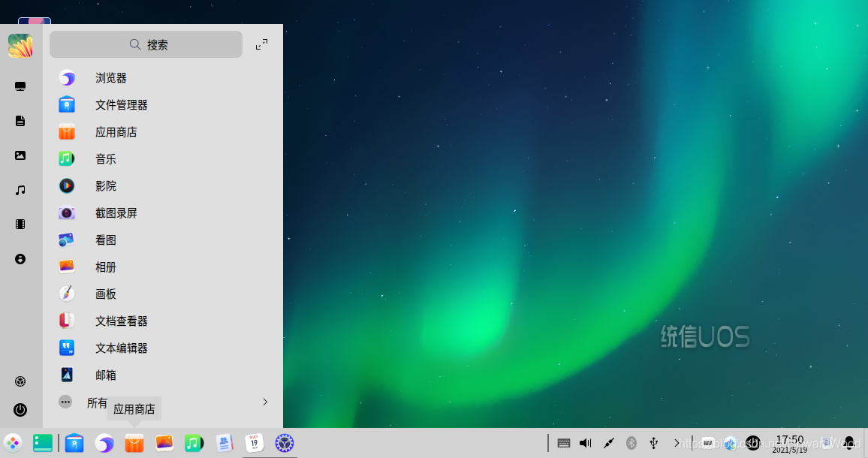The width and height of the screenshot is (868, 458).
Task: Open music player from the taskbar
Action: click(194, 443)
